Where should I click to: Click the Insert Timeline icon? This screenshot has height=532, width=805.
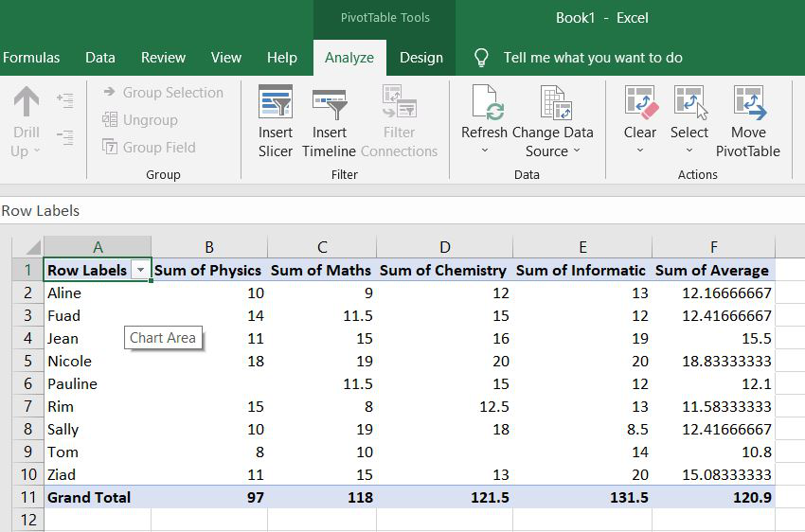(x=329, y=102)
